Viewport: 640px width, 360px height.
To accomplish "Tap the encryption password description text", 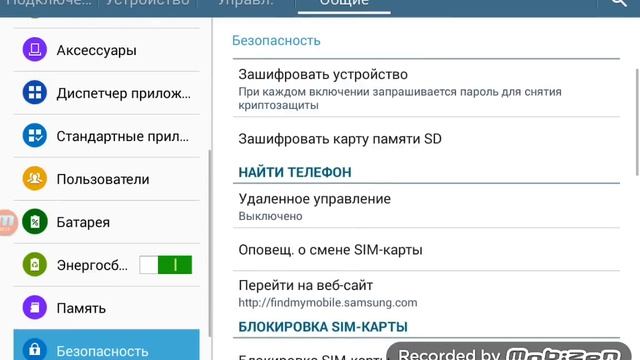I will (x=400, y=98).
